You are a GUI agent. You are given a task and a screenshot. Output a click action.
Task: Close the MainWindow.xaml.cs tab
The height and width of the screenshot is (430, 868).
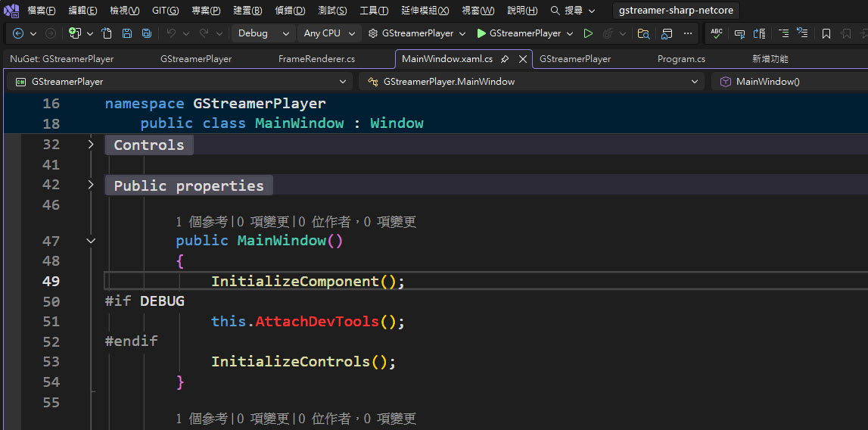point(522,59)
